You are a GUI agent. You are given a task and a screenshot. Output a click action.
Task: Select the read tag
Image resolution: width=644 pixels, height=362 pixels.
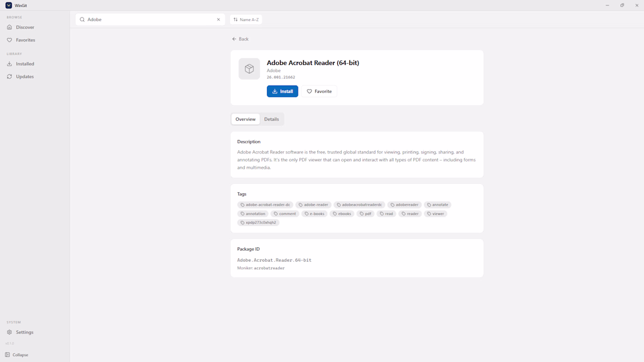coord(386,214)
